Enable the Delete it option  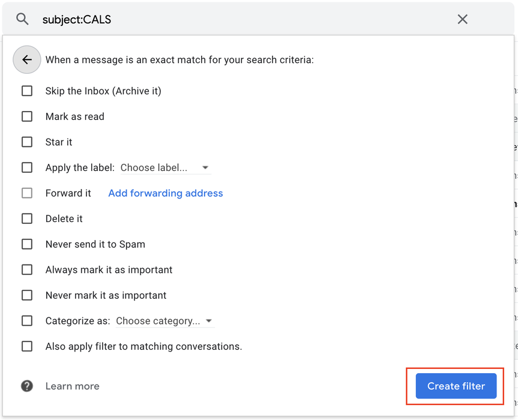click(27, 218)
